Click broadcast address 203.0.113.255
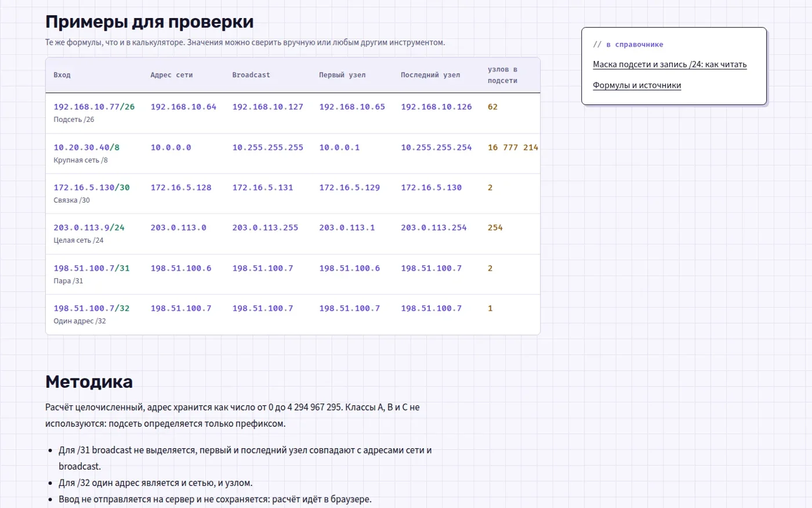The image size is (812, 508). pos(265,228)
